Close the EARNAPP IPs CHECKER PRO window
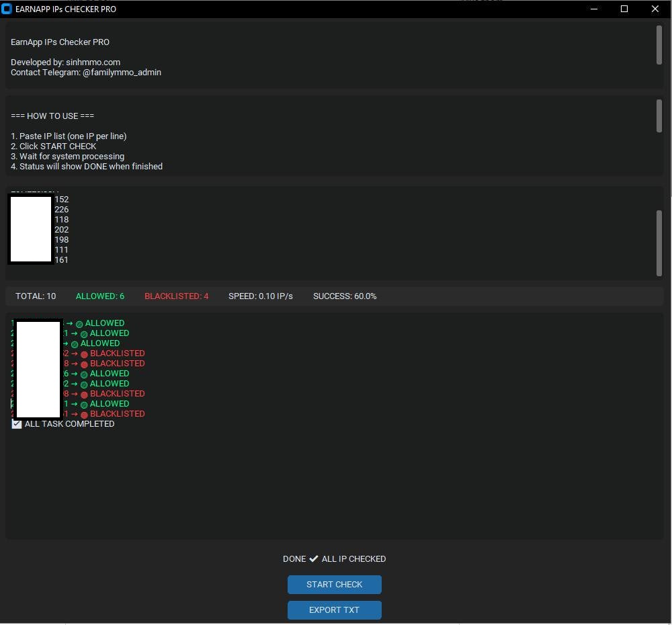The width and height of the screenshot is (672, 625). [x=655, y=9]
